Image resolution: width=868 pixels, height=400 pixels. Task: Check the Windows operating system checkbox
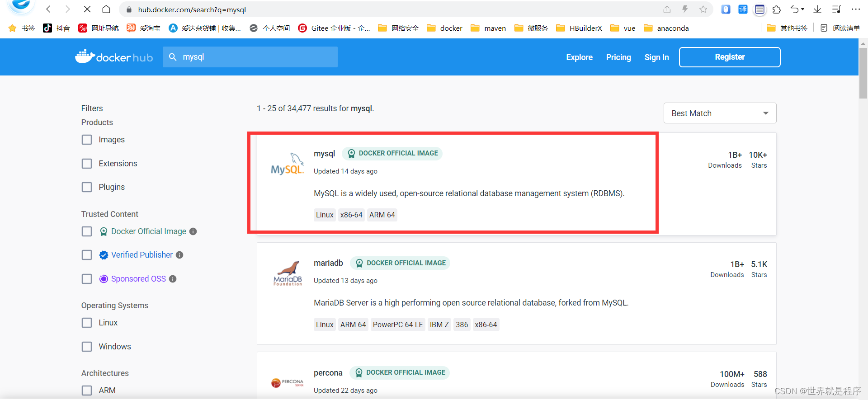click(87, 347)
